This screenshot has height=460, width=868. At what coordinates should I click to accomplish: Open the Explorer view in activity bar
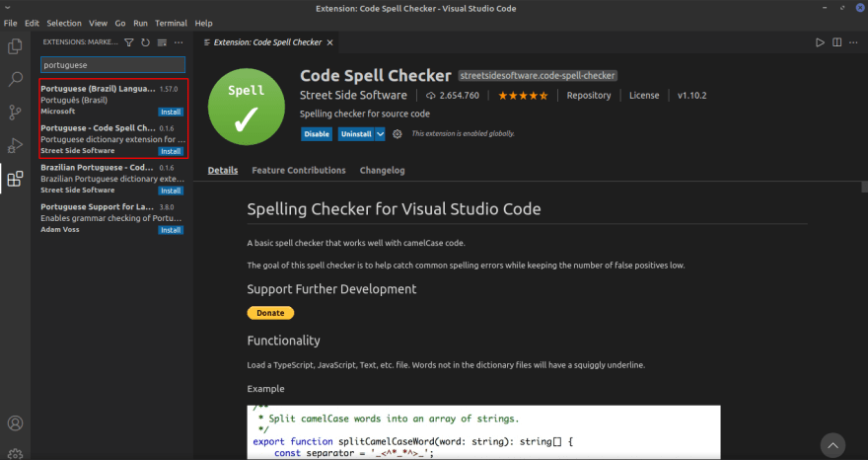pos(15,46)
